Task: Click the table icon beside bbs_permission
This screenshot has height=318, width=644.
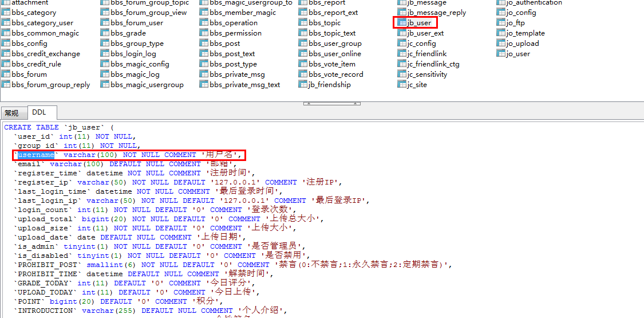Action: (204, 33)
